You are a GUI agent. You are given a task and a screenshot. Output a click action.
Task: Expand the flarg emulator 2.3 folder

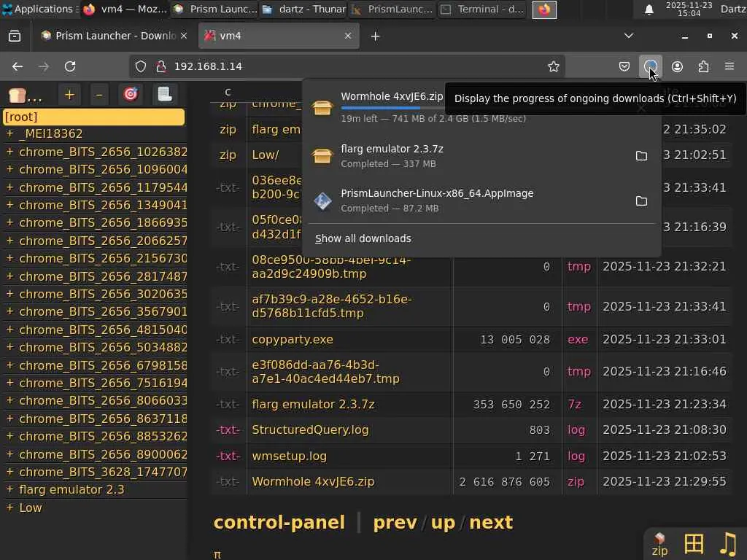coord(9,489)
